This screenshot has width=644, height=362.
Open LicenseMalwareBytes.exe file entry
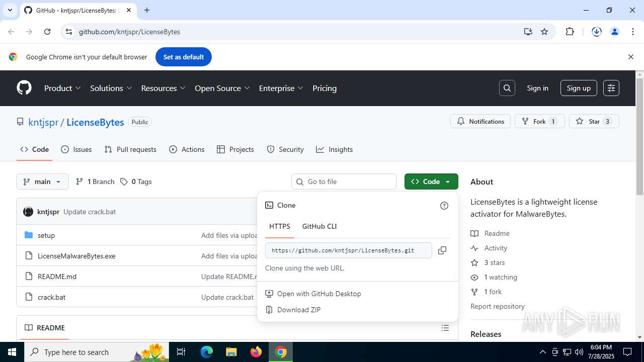76,256
